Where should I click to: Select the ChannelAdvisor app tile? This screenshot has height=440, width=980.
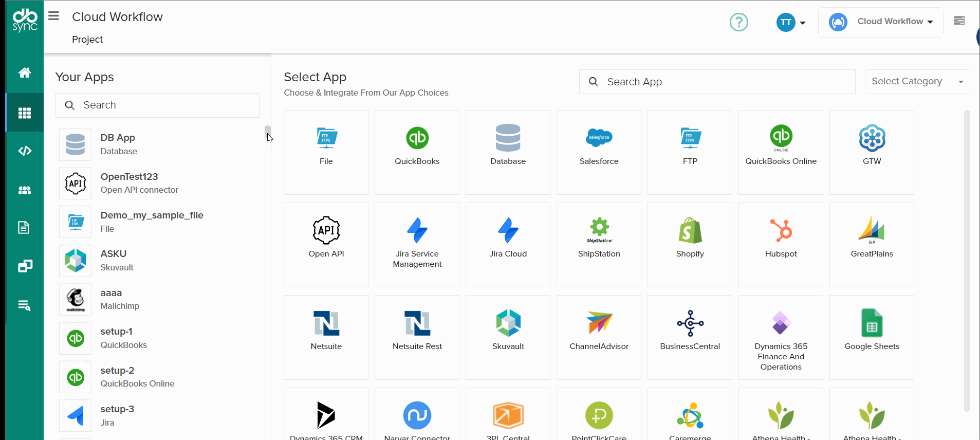point(599,337)
